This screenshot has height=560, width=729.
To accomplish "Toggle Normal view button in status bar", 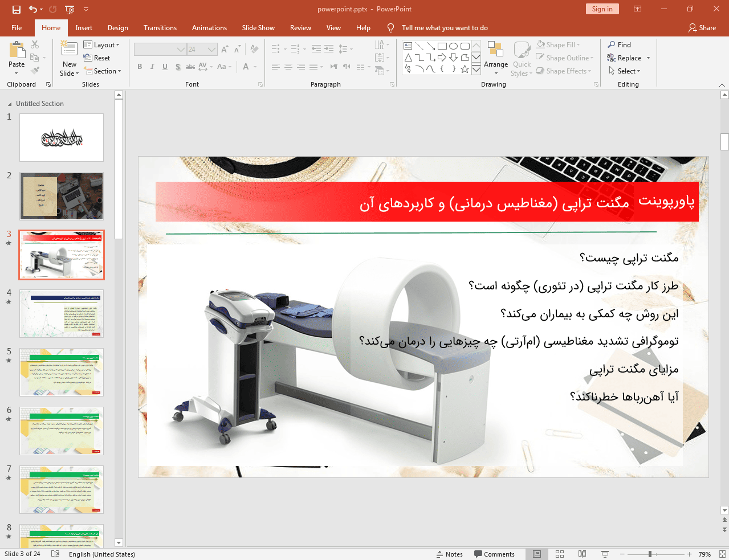I will [x=536, y=554].
